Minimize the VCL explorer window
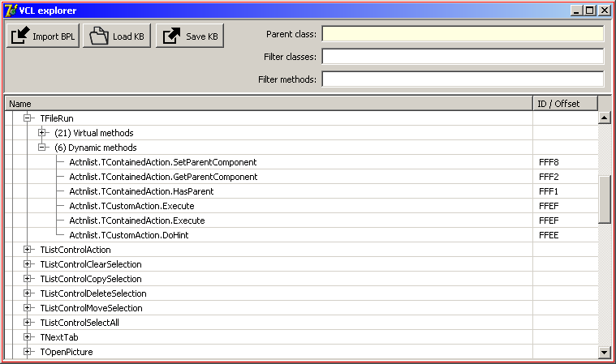Screen dimensions: 616x364 (576, 11)
